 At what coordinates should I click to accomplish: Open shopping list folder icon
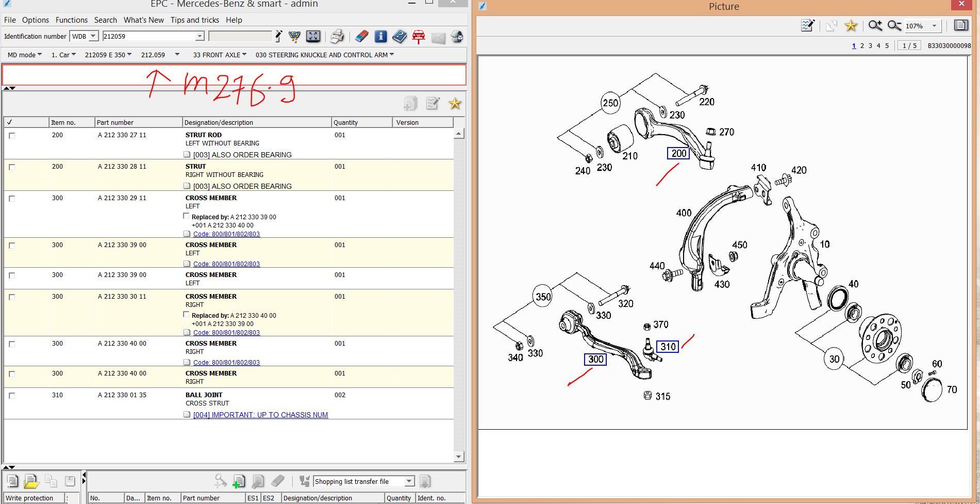(x=31, y=481)
